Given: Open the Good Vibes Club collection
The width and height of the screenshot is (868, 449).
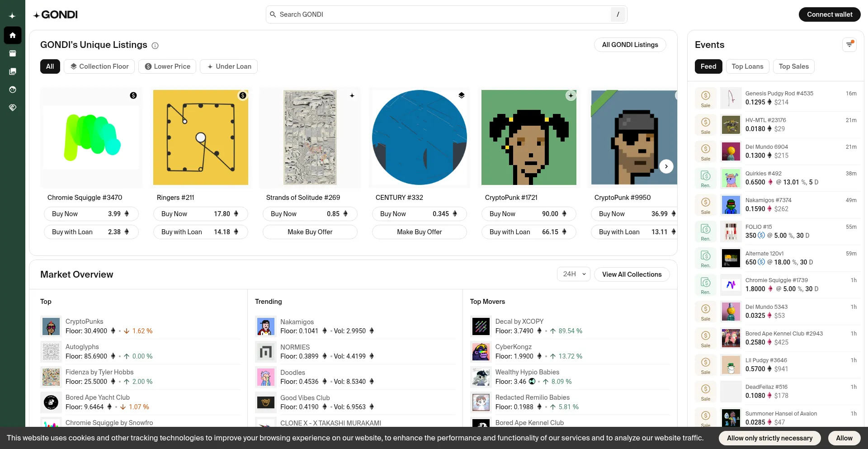Looking at the screenshot, I should pos(355,402).
